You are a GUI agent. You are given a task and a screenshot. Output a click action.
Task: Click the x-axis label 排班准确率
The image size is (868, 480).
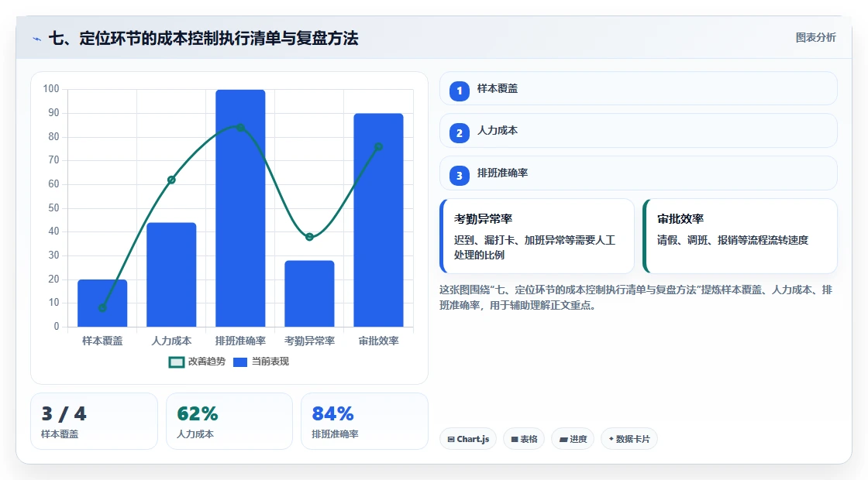click(x=240, y=341)
